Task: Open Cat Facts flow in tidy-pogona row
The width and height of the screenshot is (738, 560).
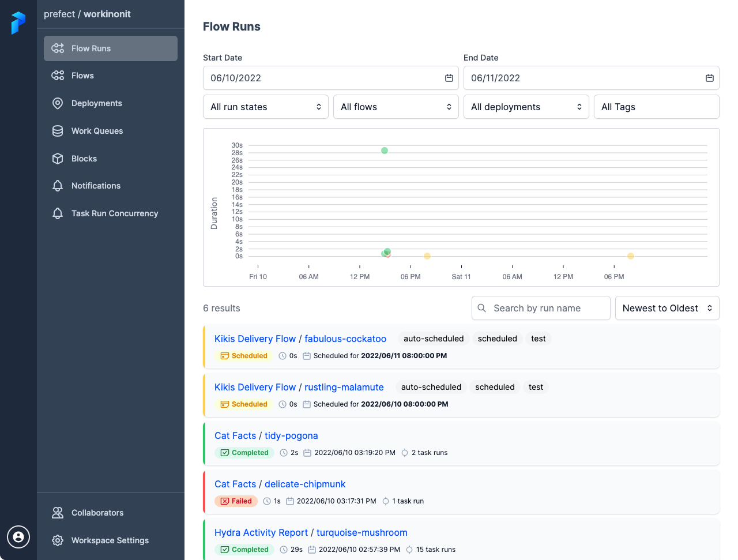Action: pos(235,435)
